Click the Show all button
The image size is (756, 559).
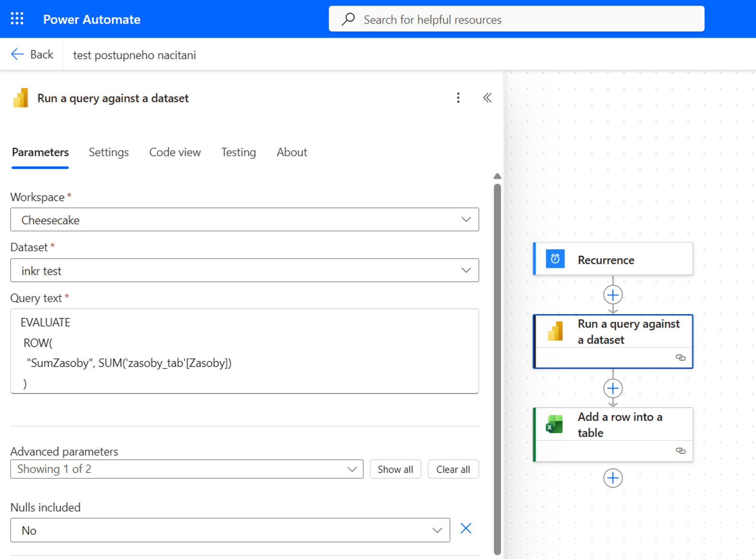click(x=395, y=469)
